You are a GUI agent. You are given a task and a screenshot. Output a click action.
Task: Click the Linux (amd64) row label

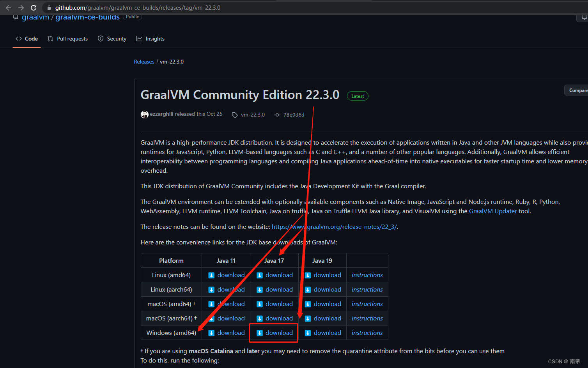tap(171, 275)
